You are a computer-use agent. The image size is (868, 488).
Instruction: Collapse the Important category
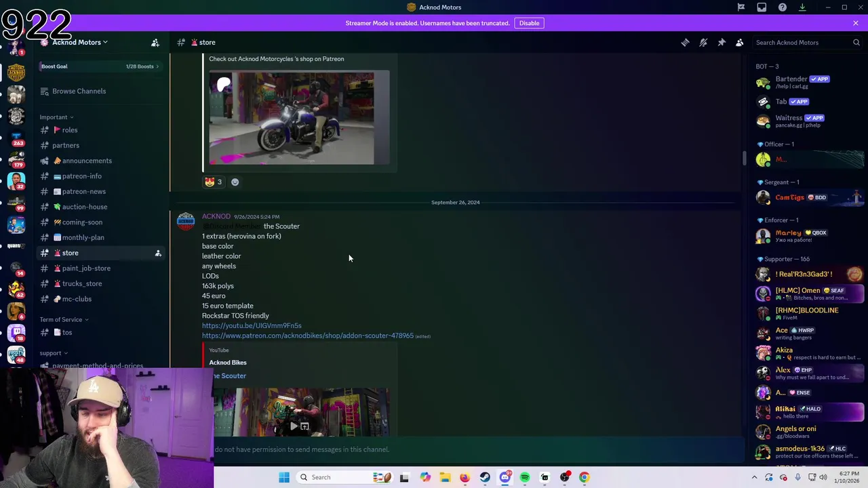click(x=56, y=117)
